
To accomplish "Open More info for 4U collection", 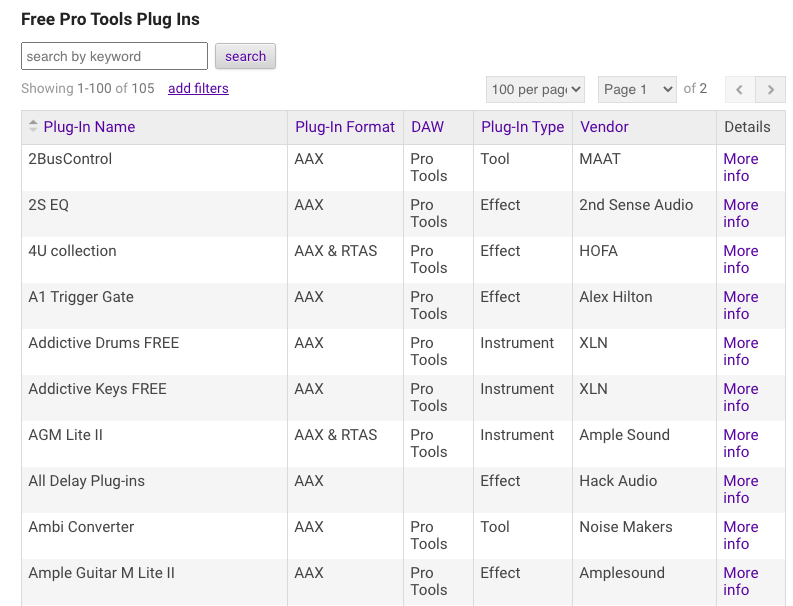I will pyautogui.click(x=740, y=259).
